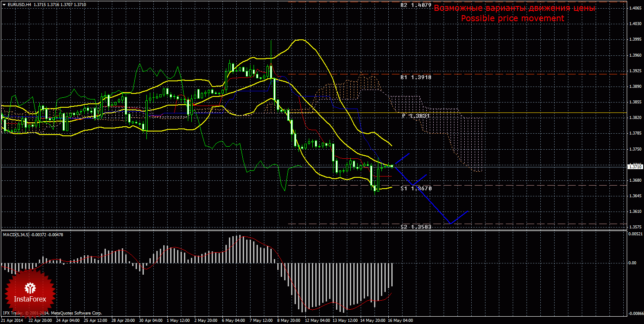Select the R2 1.4079 resistance label
The image size is (644, 324).
pyautogui.click(x=416, y=5)
